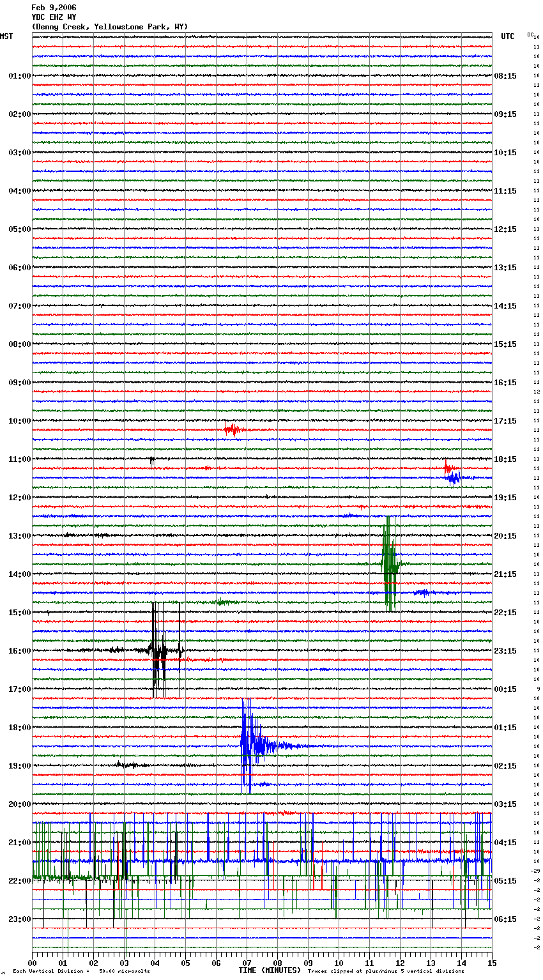Select the '15:00' MST time label
Viewport: 543px width, 980px height.
pos(20,613)
